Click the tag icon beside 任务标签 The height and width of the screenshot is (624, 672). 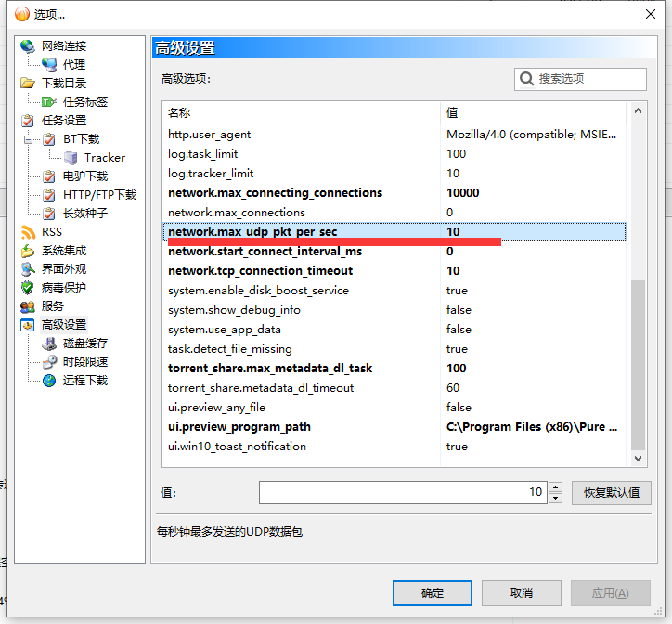pyautogui.click(x=49, y=101)
